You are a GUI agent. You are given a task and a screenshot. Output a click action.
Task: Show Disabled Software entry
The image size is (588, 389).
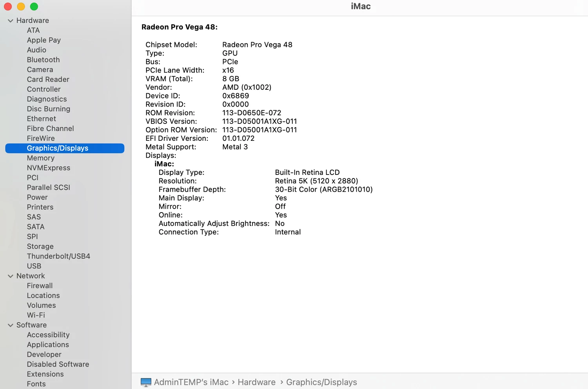pyautogui.click(x=58, y=364)
